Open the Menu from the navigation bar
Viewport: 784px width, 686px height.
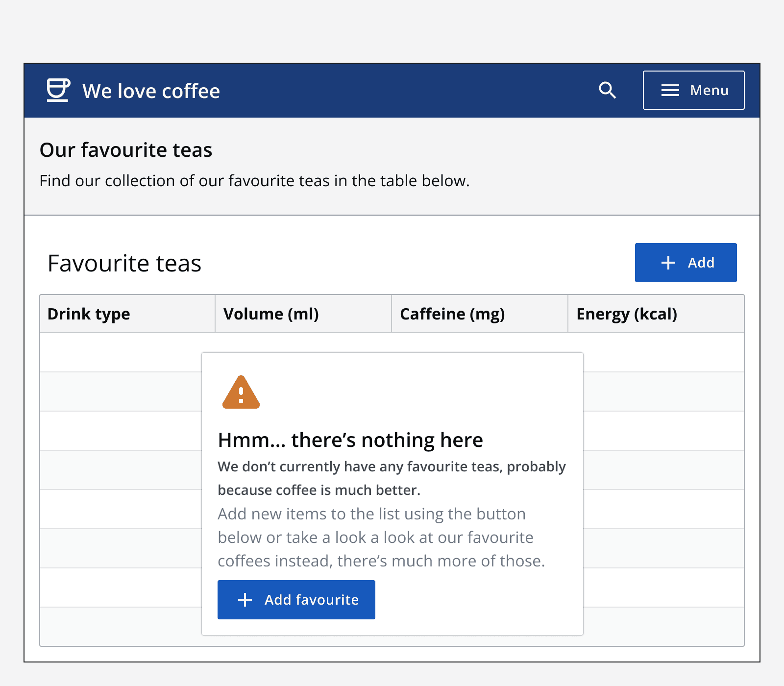coord(693,90)
